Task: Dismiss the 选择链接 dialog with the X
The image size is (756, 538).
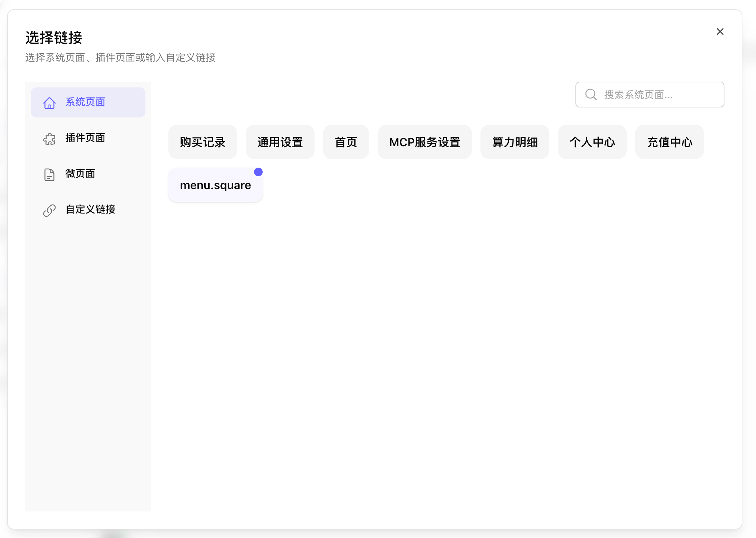Action: [x=720, y=32]
